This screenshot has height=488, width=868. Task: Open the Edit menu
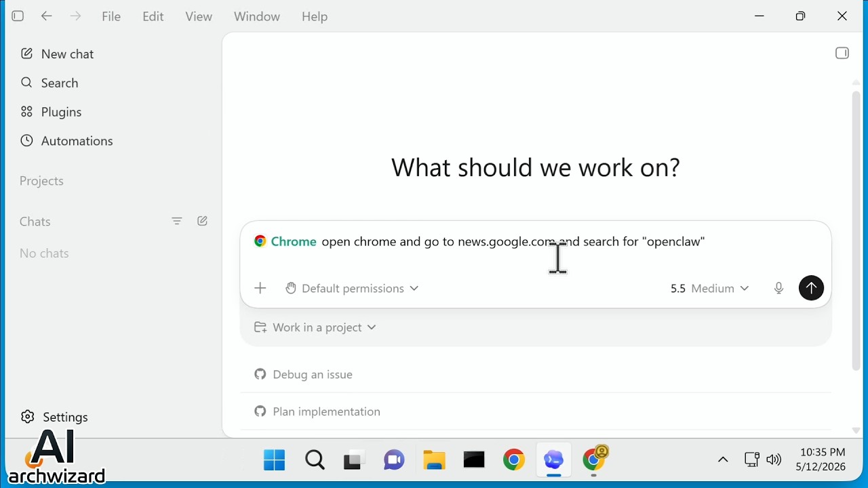click(153, 17)
